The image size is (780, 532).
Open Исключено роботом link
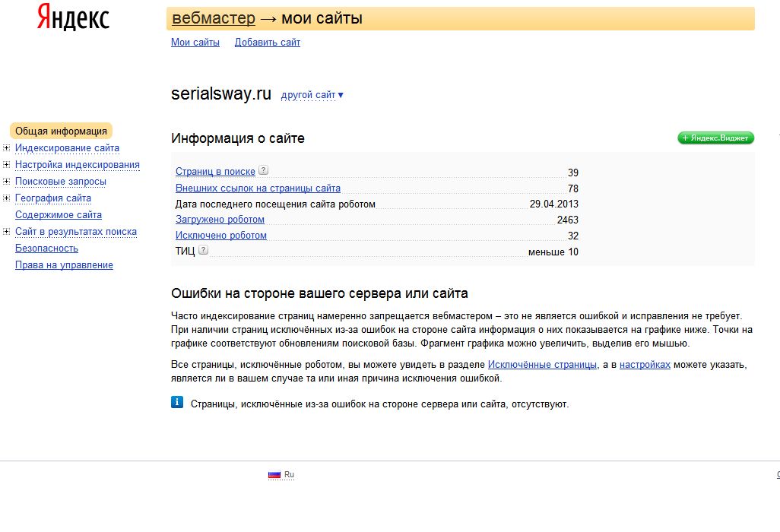[221, 235]
